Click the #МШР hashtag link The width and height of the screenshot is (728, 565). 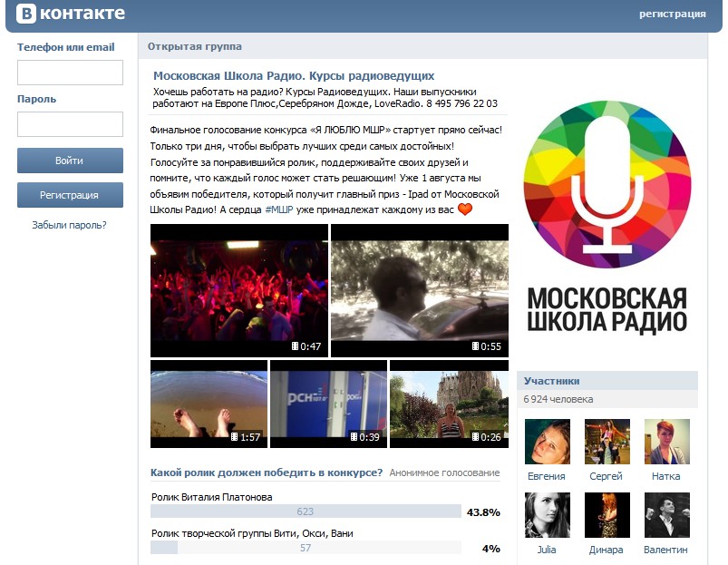click(x=279, y=209)
